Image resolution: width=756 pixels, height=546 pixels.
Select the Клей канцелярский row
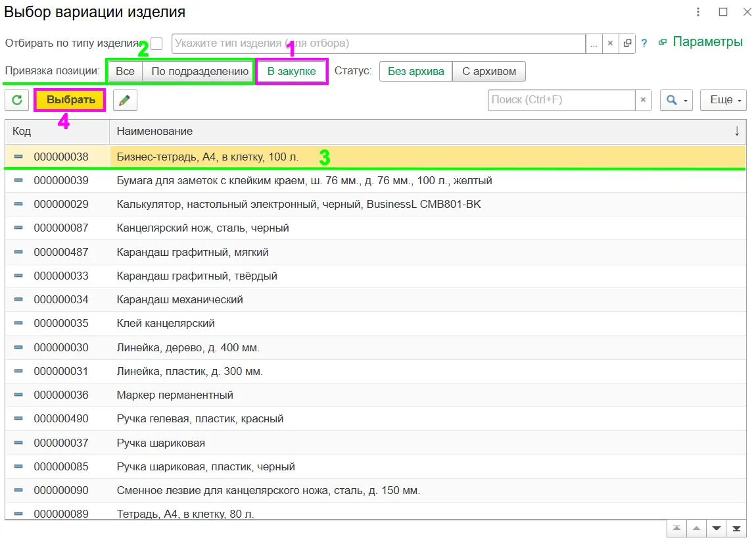375,323
